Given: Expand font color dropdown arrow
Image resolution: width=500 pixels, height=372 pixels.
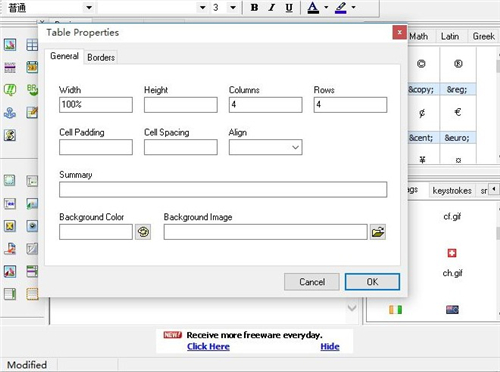Looking at the screenshot, I should coord(326,7).
